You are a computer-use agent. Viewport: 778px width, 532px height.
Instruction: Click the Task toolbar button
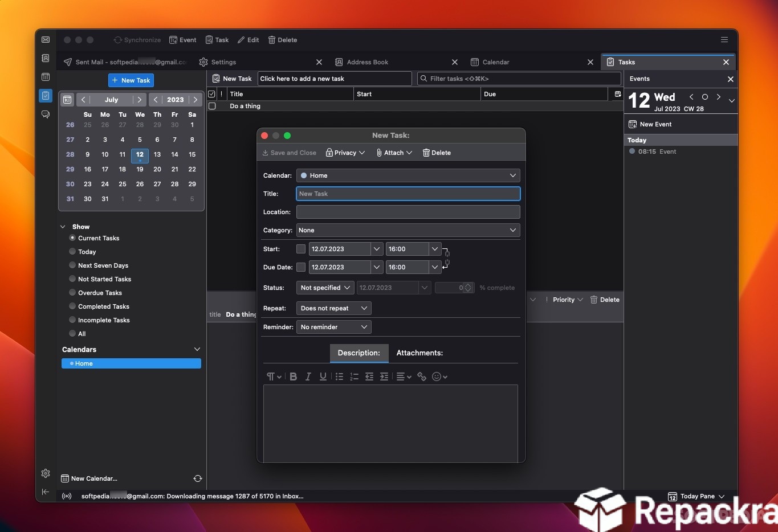click(x=217, y=40)
